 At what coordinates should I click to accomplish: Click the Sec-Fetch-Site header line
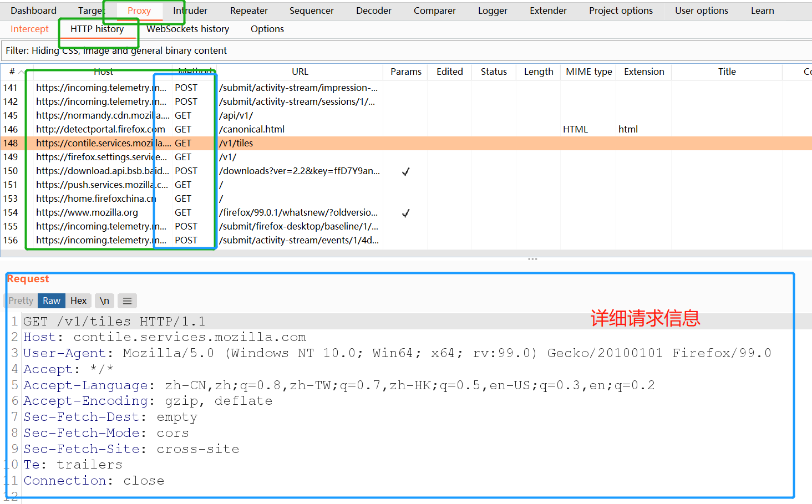click(x=131, y=449)
